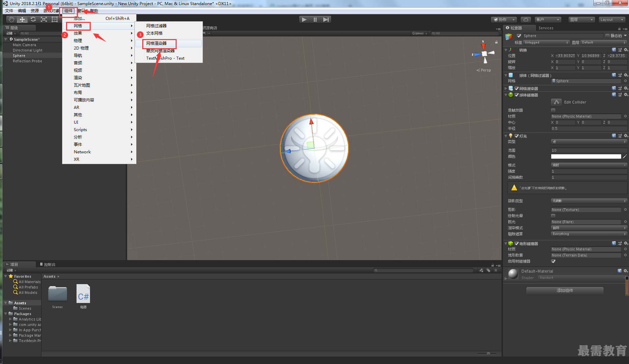629x364 pixels.
Task: Open the light Mode dropdown
Action: coord(589,165)
